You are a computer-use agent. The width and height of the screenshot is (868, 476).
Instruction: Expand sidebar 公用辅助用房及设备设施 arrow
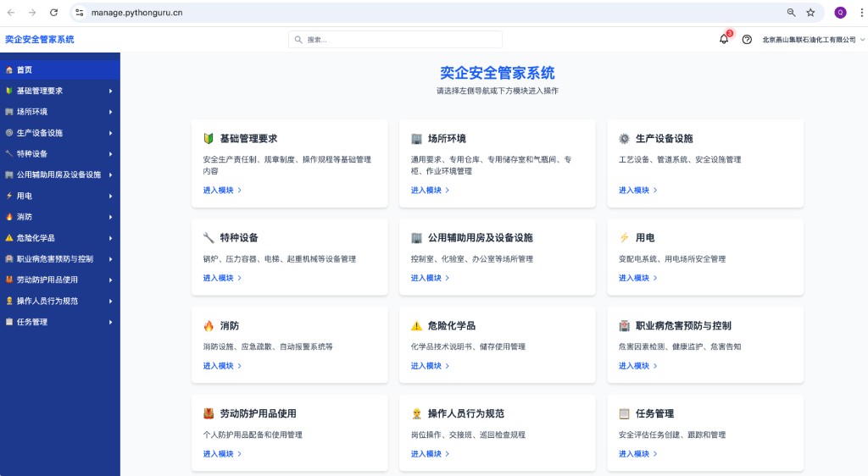pos(111,174)
